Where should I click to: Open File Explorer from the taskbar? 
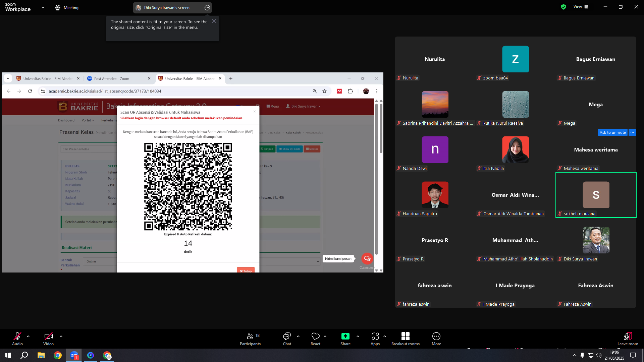pos(41,355)
